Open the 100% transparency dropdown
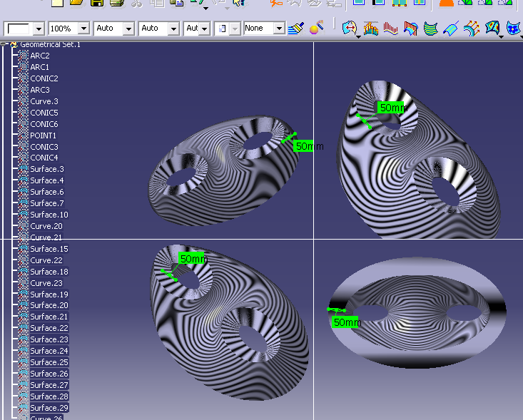Screen dimensions: 523x420 83,29
